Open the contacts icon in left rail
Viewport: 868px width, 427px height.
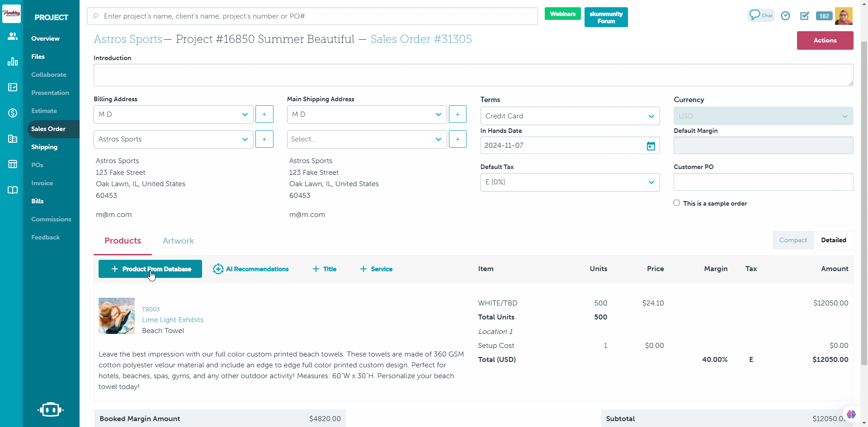[x=12, y=36]
